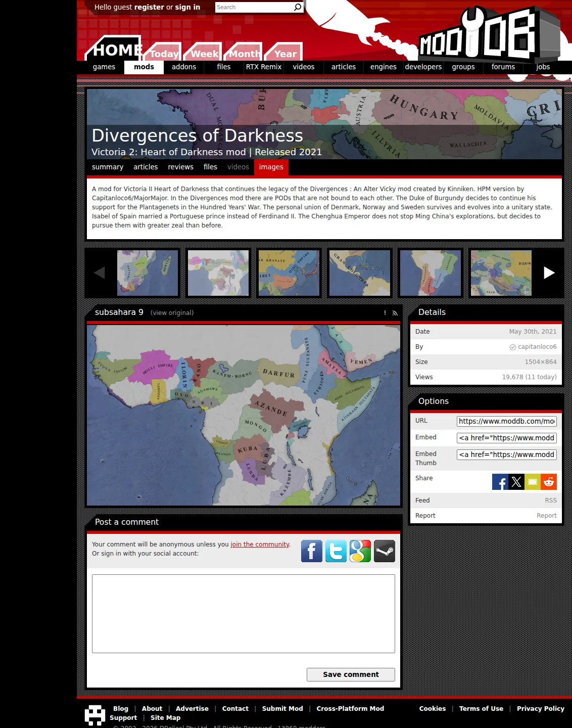Screen dimensions: 572x728
Task: Sign in with Steam account
Action: pyautogui.click(x=385, y=551)
